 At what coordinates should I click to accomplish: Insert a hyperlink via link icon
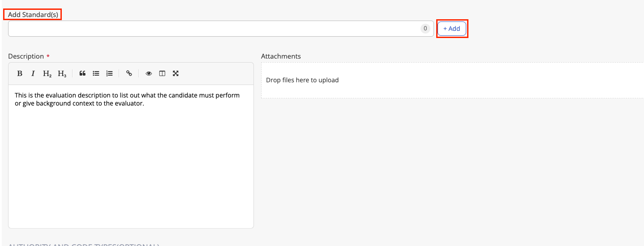click(129, 74)
